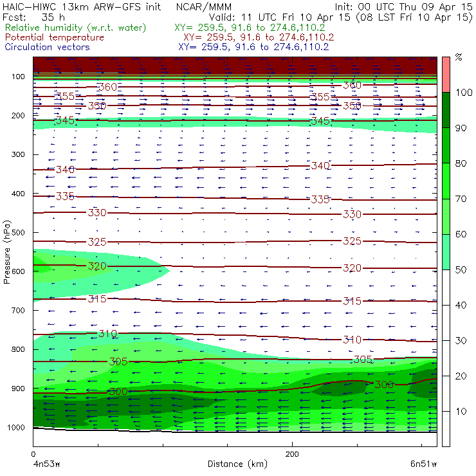Click the 'HAIC-HIWC 13km ARW-GFS init' title
This screenshot has width=476, height=476.
point(81,6)
